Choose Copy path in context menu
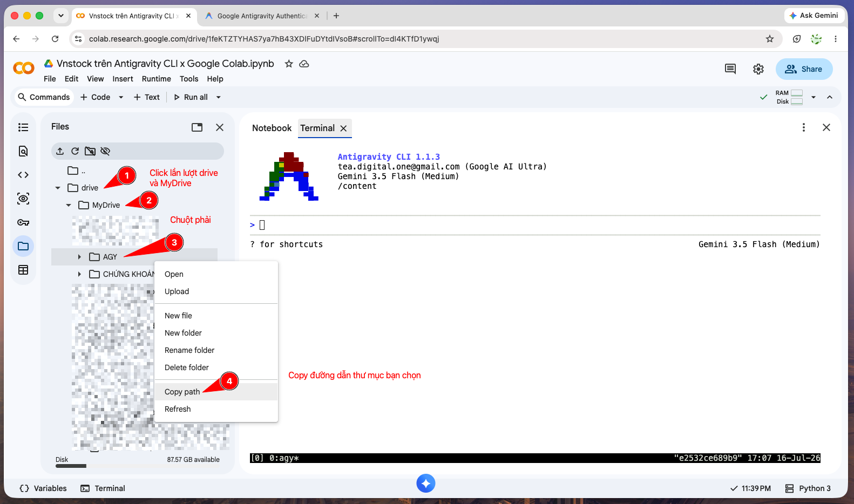Image resolution: width=854 pixels, height=504 pixels. click(x=216, y=392)
